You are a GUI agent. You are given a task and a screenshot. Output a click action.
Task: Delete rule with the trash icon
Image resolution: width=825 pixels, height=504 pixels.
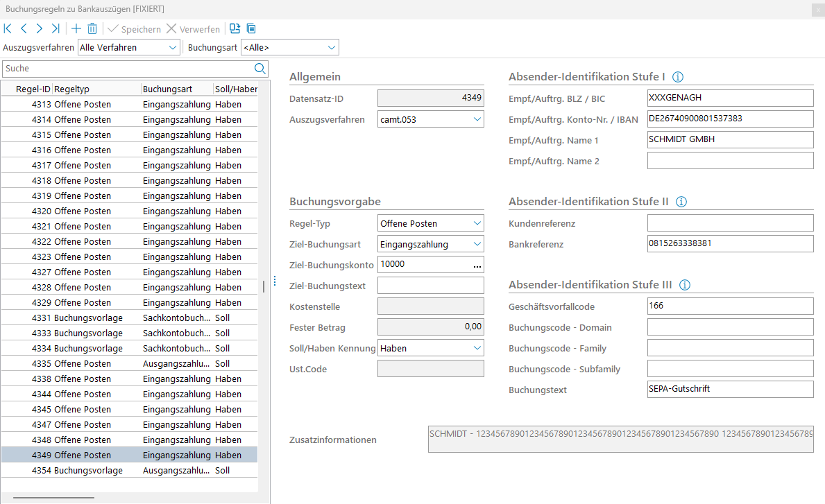[x=92, y=29]
